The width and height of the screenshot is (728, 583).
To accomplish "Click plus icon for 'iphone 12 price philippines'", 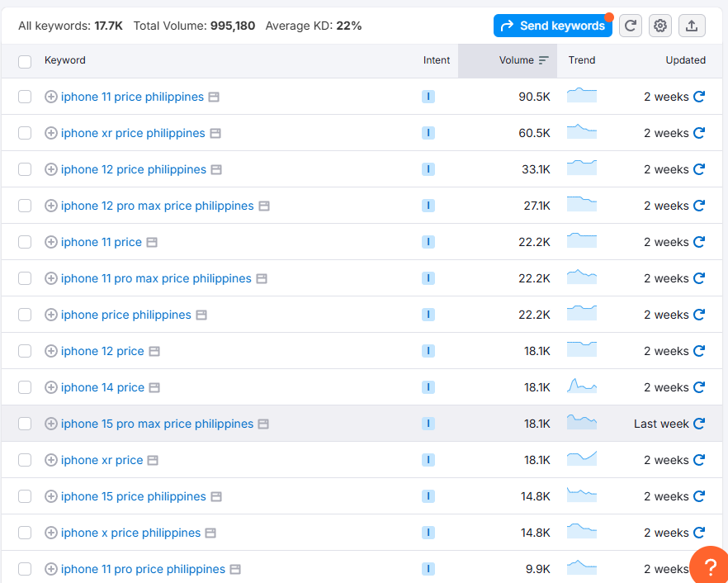I will (50, 169).
